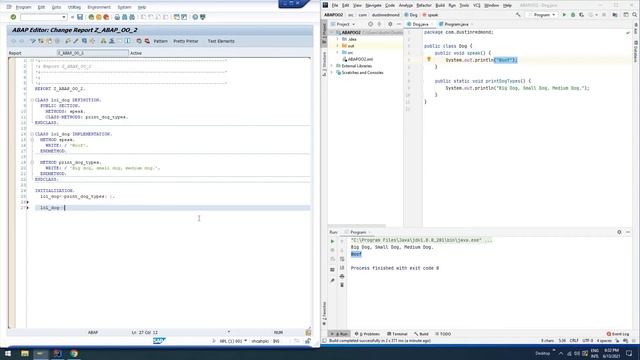The height and width of the screenshot is (360, 640).
Task: Open the SAP command field dropdown
Action: point(64,17)
